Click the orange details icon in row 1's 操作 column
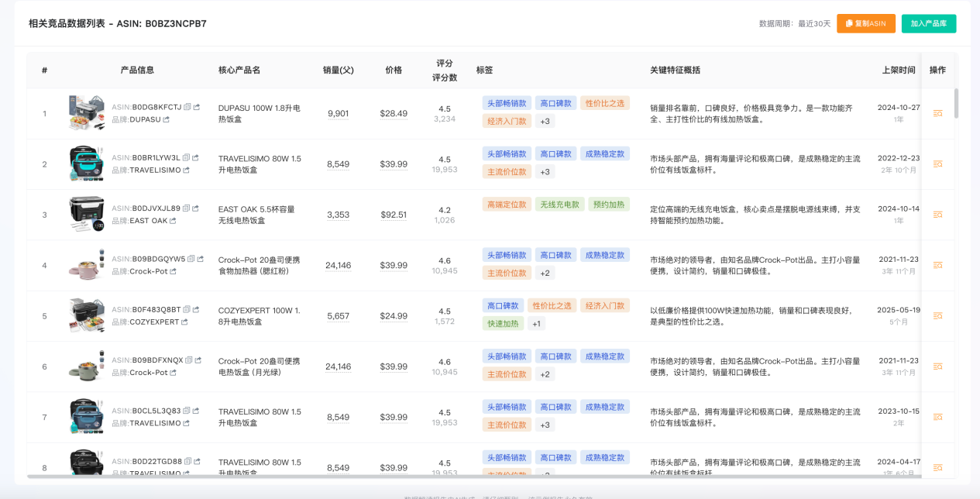980x499 pixels. (x=937, y=112)
